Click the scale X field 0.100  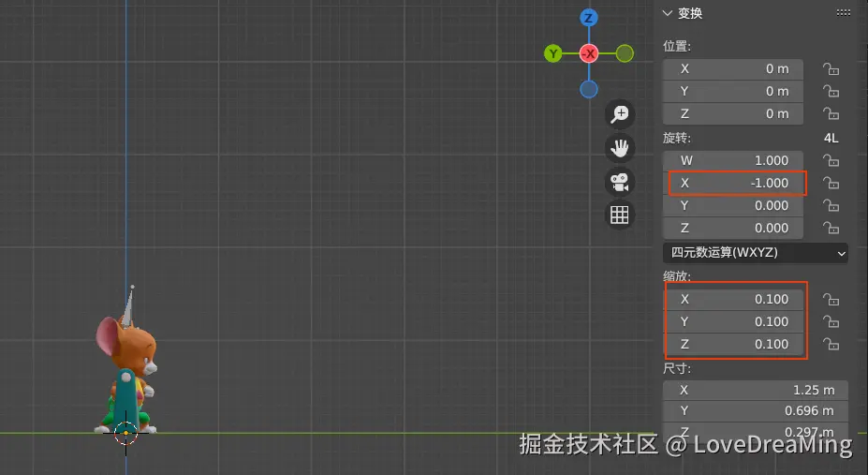(x=733, y=300)
